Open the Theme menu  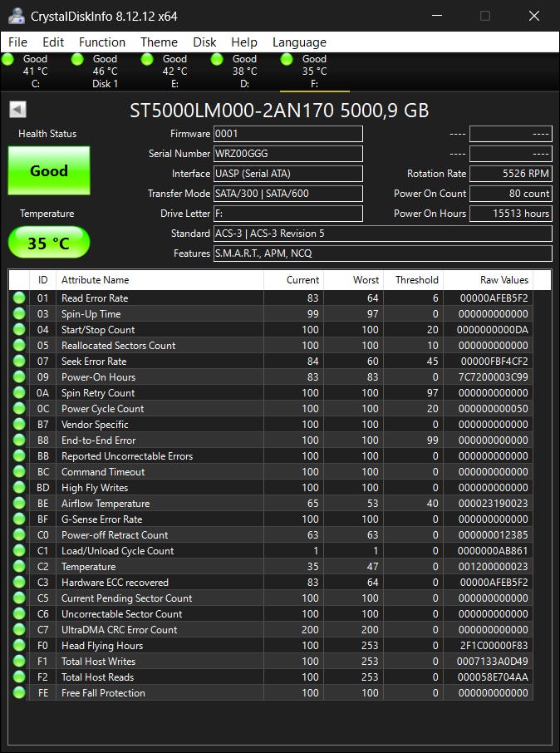click(x=159, y=42)
